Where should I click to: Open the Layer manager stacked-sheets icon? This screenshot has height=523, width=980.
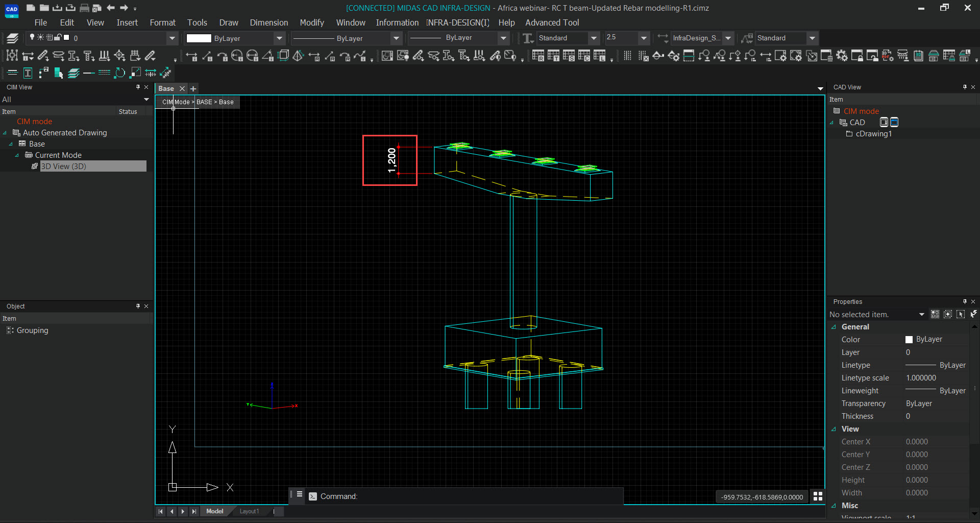pos(13,38)
